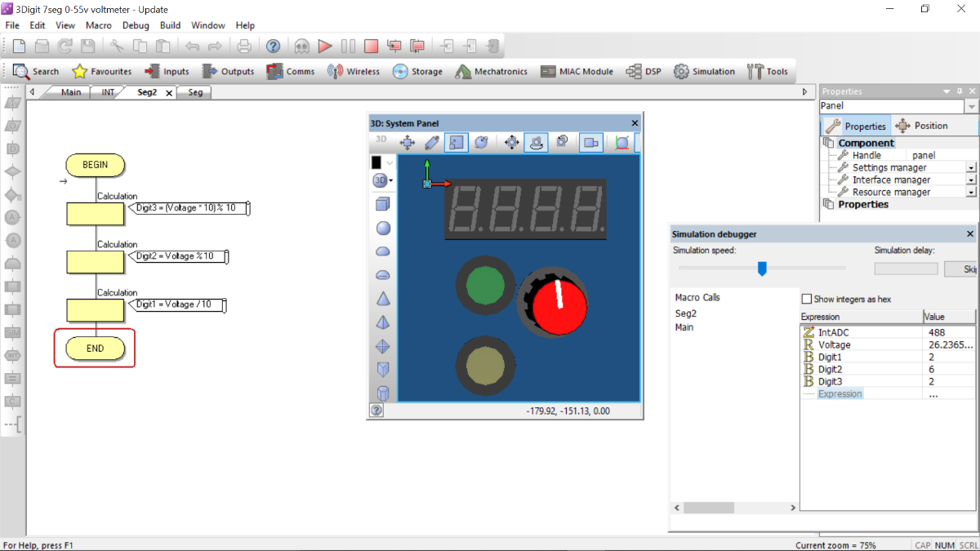Click the New file toolbar icon
Image resolution: width=980 pixels, height=551 pixels.
20,47
